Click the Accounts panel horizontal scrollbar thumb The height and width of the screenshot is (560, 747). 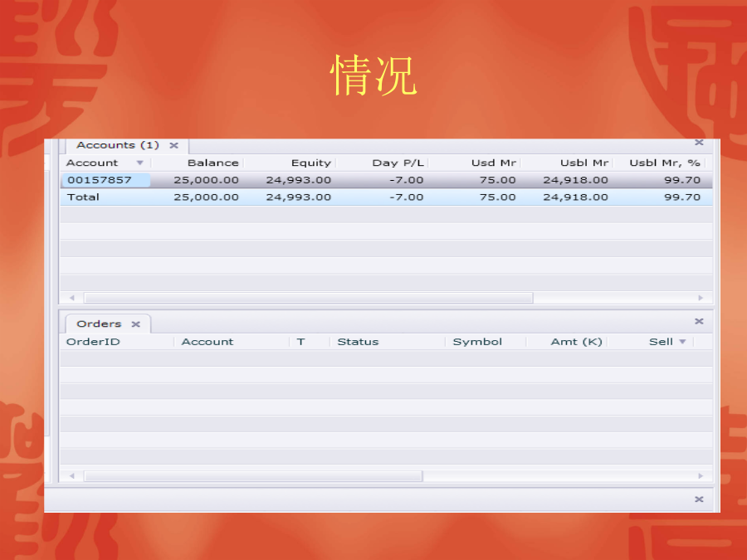click(x=309, y=298)
